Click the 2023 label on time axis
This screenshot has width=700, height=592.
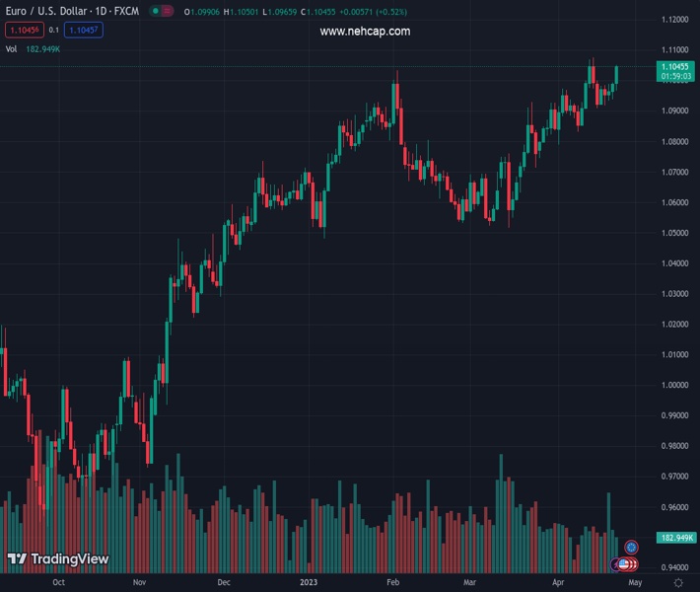coord(310,583)
